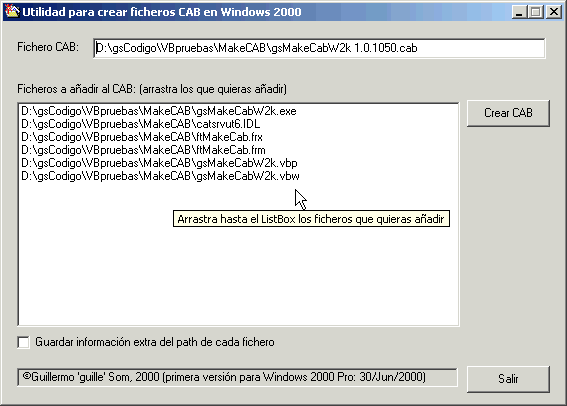Viewport: 567px width, 406px height.
Task: Click the application icon in title bar
Action: (12, 12)
